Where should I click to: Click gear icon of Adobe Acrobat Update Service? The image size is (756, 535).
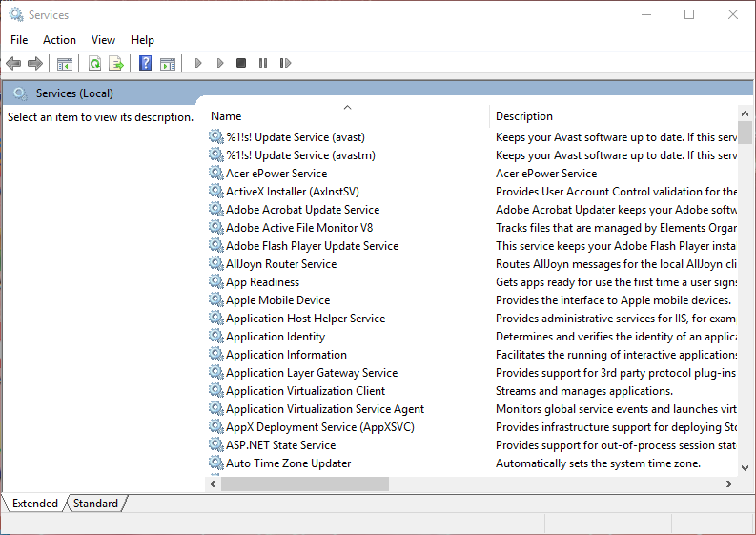click(216, 209)
